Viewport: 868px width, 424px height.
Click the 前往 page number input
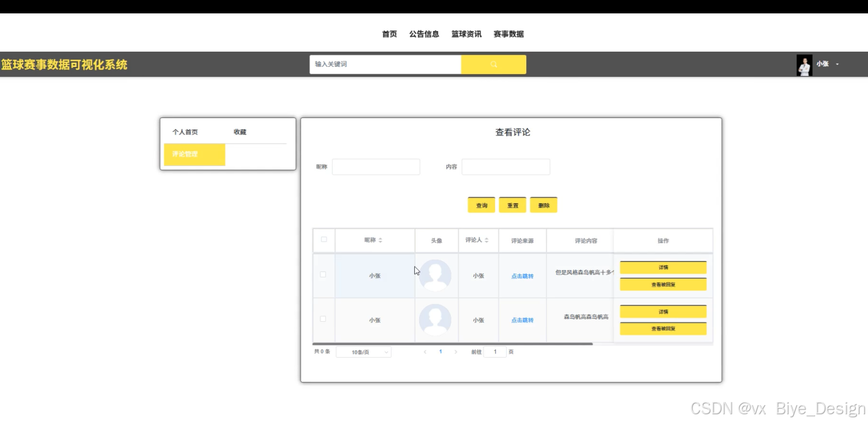point(495,352)
